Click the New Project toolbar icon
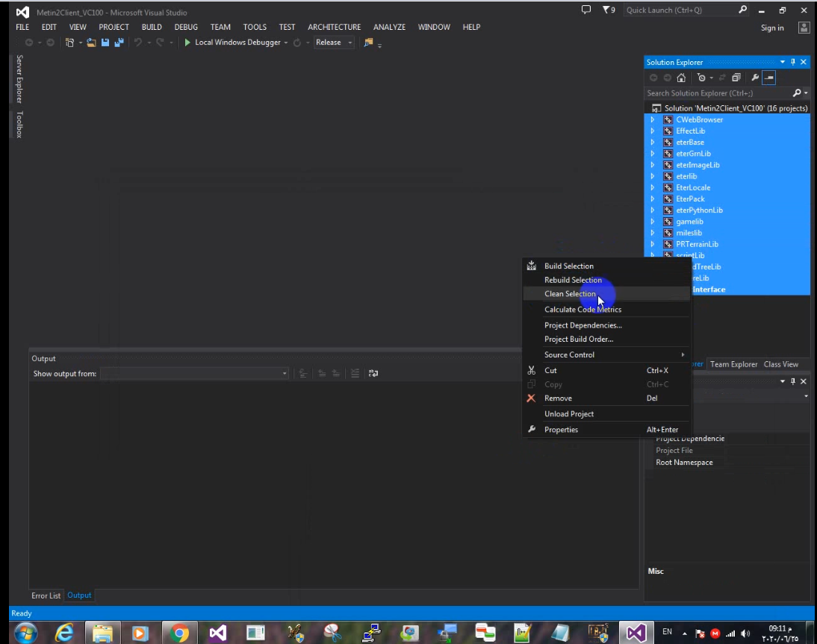 [69, 43]
